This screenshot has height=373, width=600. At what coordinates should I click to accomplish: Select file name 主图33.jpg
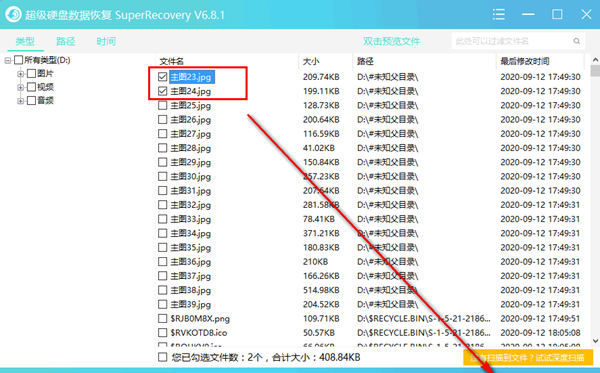191,219
